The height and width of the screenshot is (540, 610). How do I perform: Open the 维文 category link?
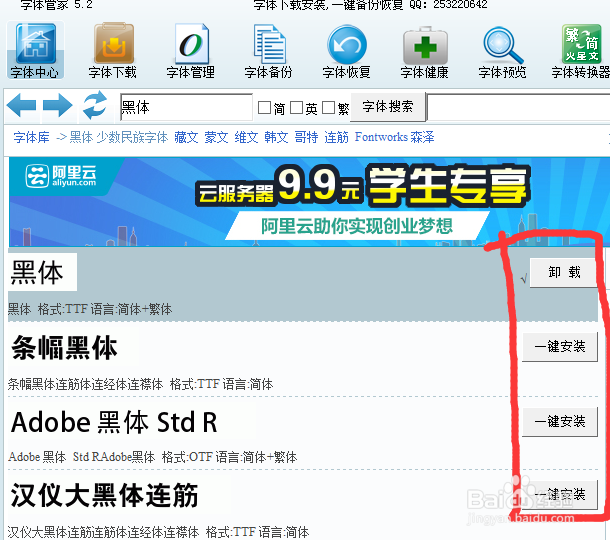click(x=246, y=137)
